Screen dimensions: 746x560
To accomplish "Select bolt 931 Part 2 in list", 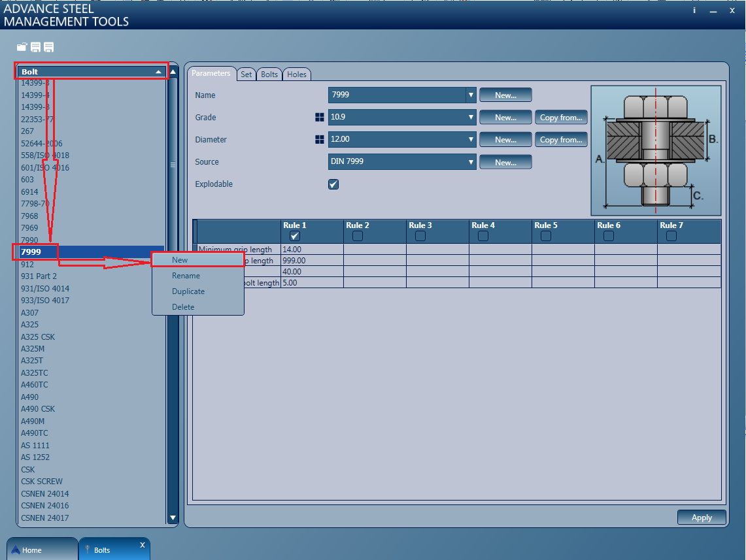I will pyautogui.click(x=92, y=276).
